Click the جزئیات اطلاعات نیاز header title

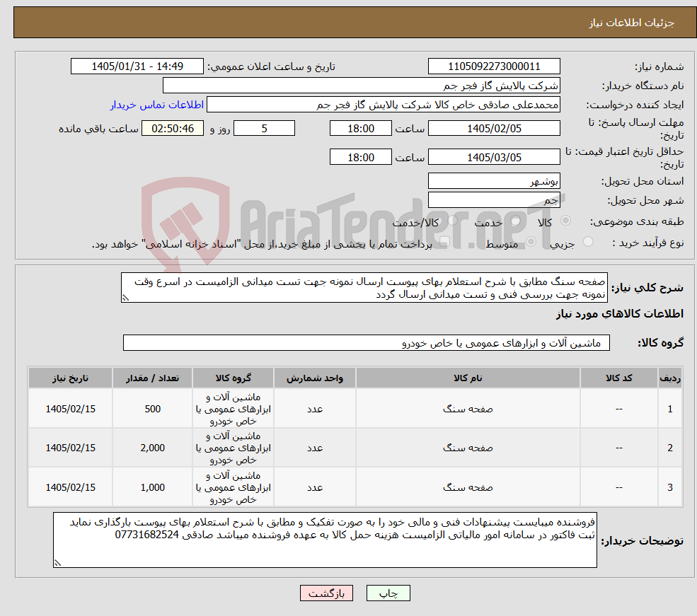(x=632, y=23)
